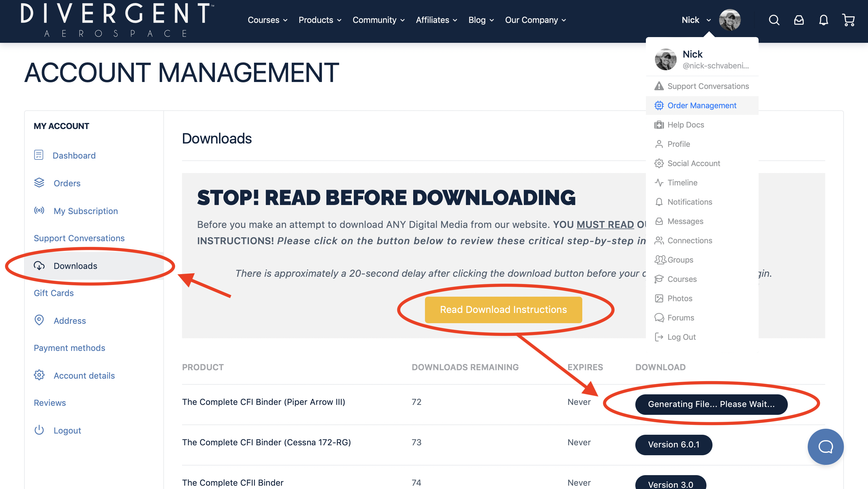Open the chat support bubble
Image resolution: width=868 pixels, height=489 pixels.
click(x=825, y=446)
